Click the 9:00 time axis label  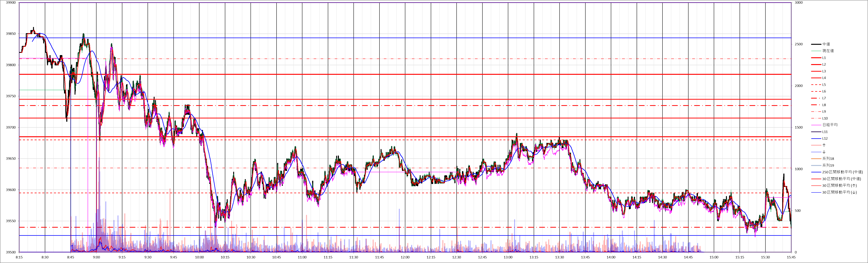click(96, 257)
